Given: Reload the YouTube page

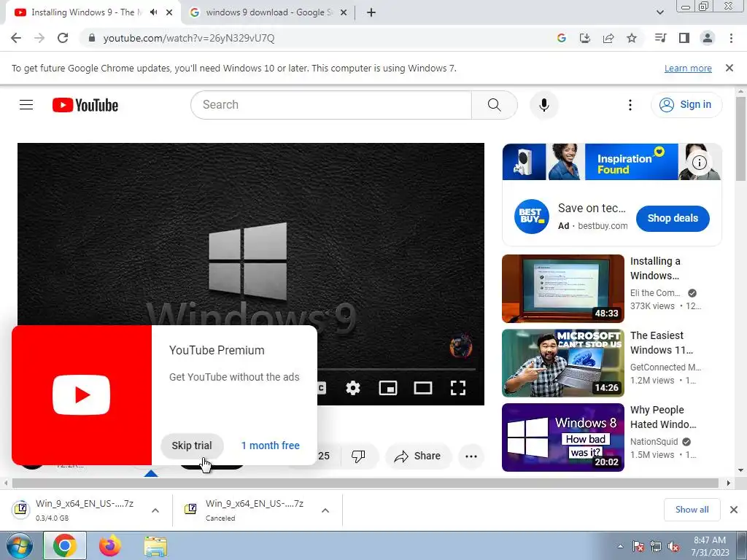Looking at the screenshot, I should pos(63,38).
